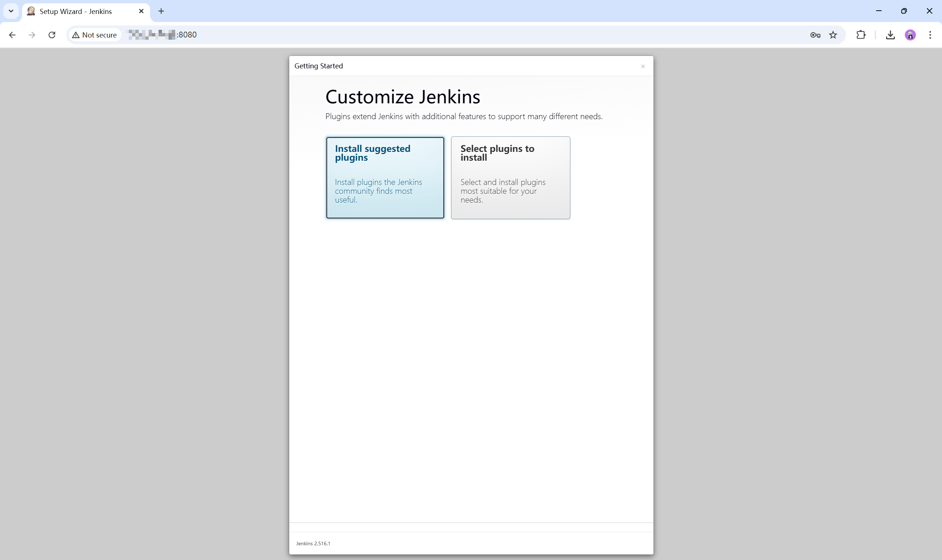Viewport: 942px width, 560px height.
Task: Open the Chrome profile avatar
Action: pyautogui.click(x=910, y=35)
